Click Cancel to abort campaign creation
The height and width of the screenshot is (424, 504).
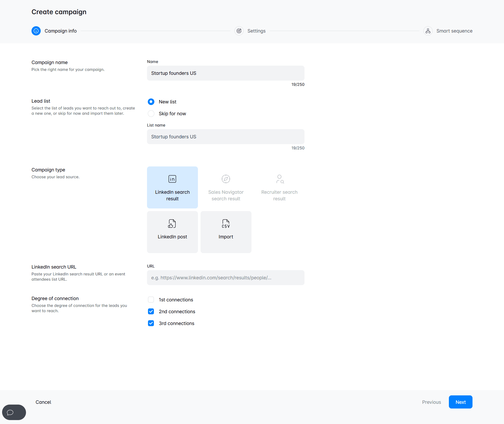click(x=43, y=402)
